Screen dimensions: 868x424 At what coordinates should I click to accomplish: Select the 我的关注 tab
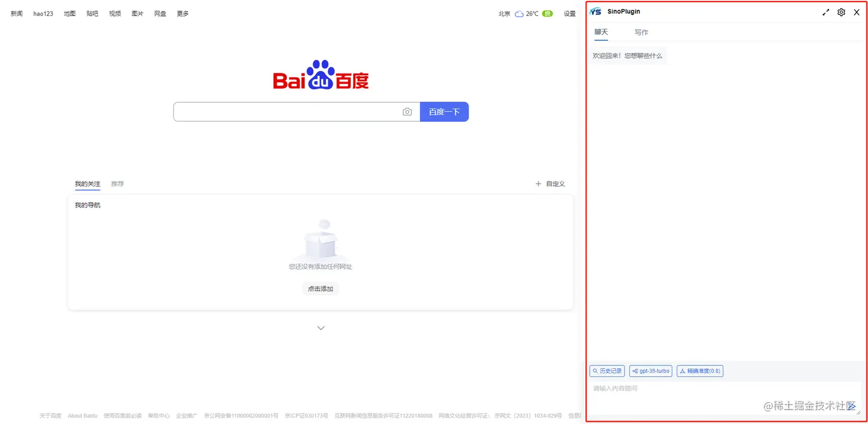pos(87,184)
